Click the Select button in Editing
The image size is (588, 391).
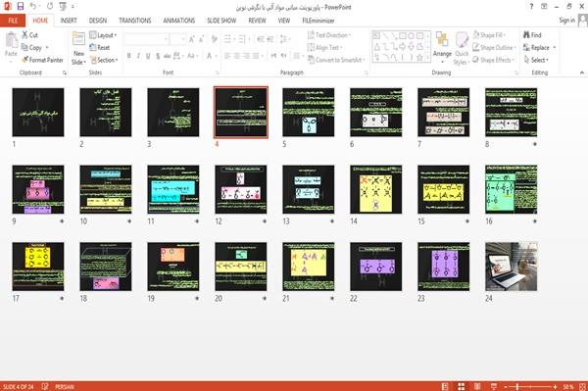[536, 60]
